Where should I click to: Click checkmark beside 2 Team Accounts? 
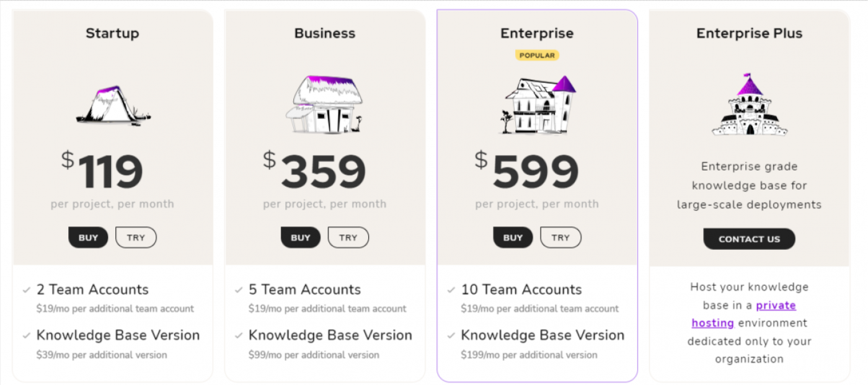click(27, 290)
